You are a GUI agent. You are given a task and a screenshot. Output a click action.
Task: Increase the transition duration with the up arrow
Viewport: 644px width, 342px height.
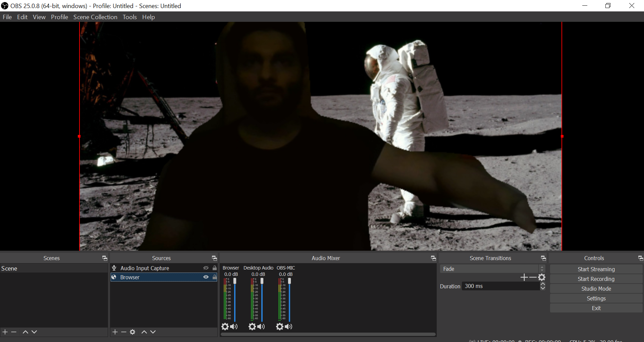[543, 284]
